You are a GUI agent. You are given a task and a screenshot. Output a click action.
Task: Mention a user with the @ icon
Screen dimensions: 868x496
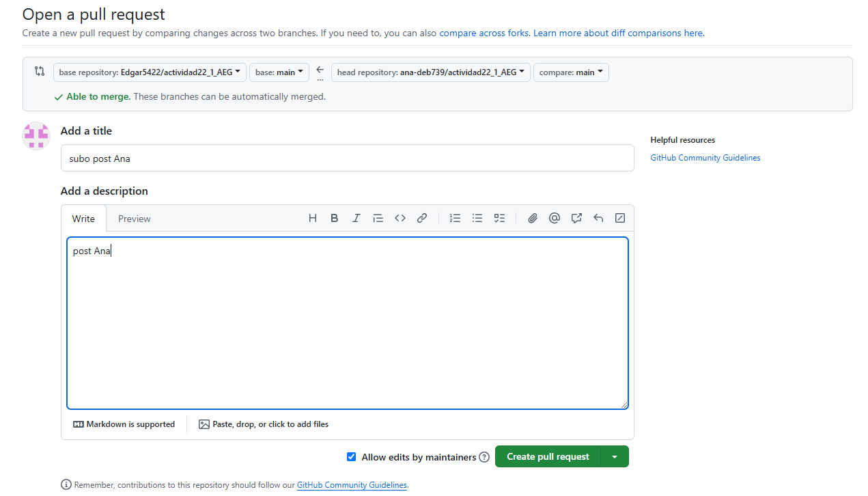[555, 218]
